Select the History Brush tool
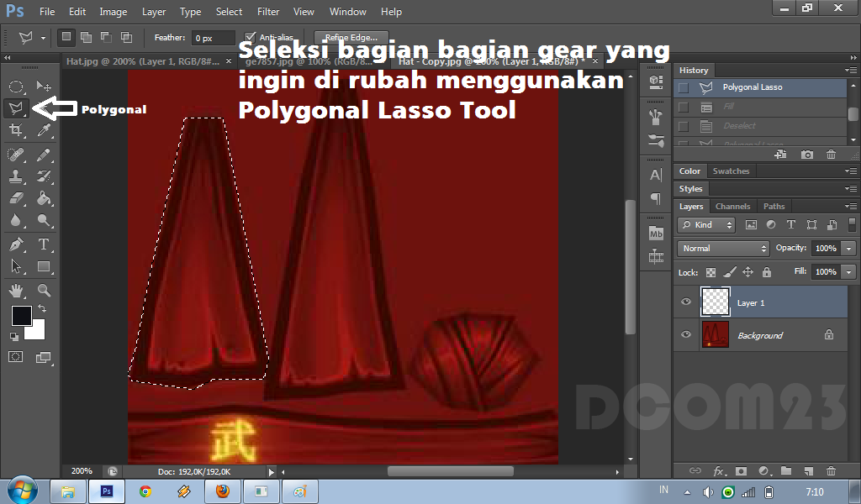861x504 pixels. [x=44, y=176]
